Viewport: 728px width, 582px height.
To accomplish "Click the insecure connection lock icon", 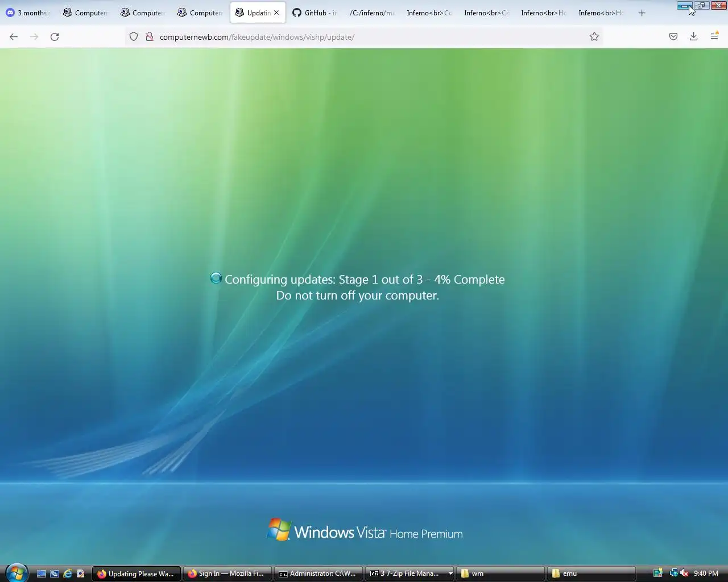I will 149,37.
